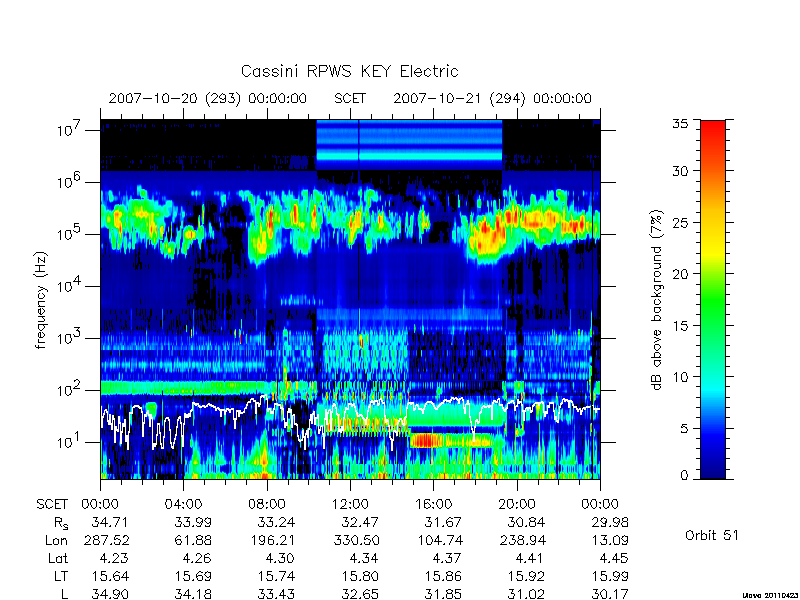Click the LT value 15.86
This screenshot has width=800, height=600.
click(443, 576)
